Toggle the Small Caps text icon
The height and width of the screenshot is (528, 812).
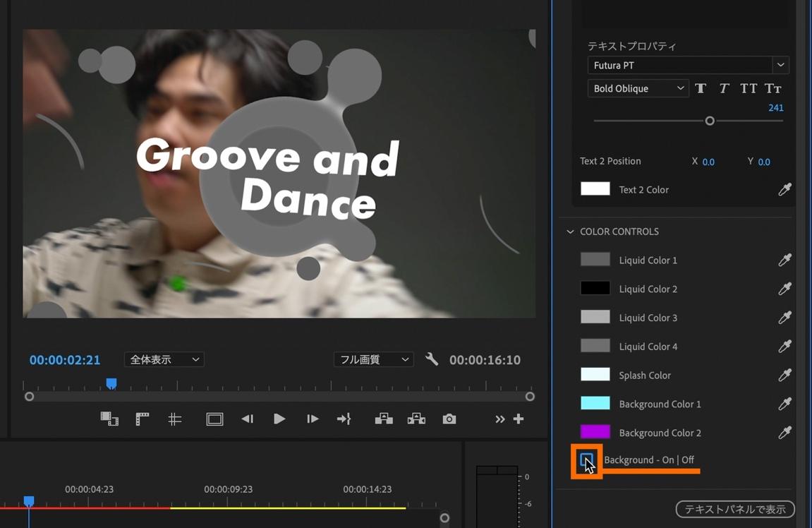coord(772,89)
